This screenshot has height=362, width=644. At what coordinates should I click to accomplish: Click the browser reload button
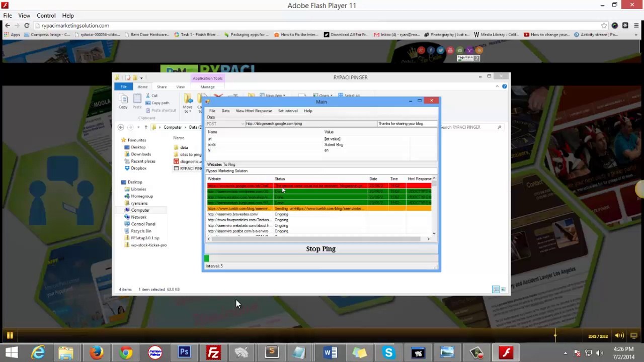[27, 25]
